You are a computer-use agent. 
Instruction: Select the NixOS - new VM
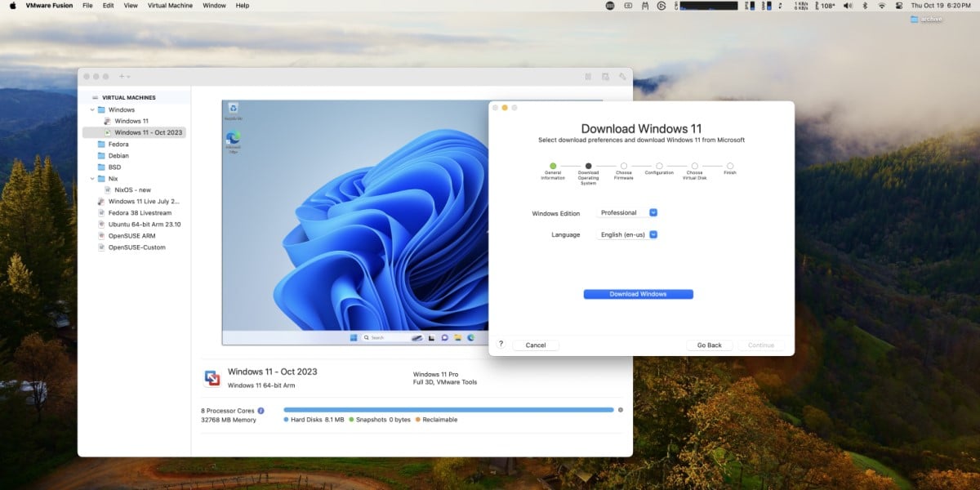[134, 189]
